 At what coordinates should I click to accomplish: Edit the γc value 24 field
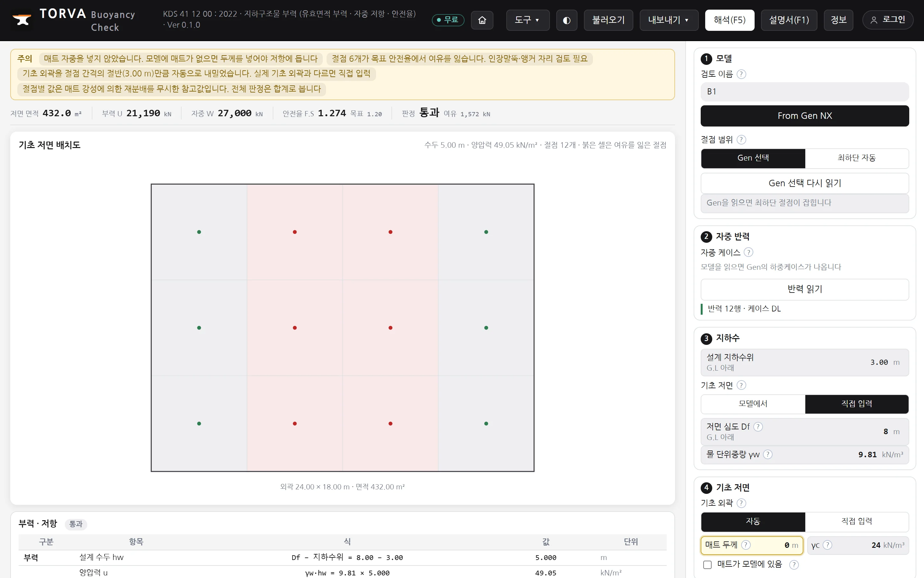tap(858, 545)
